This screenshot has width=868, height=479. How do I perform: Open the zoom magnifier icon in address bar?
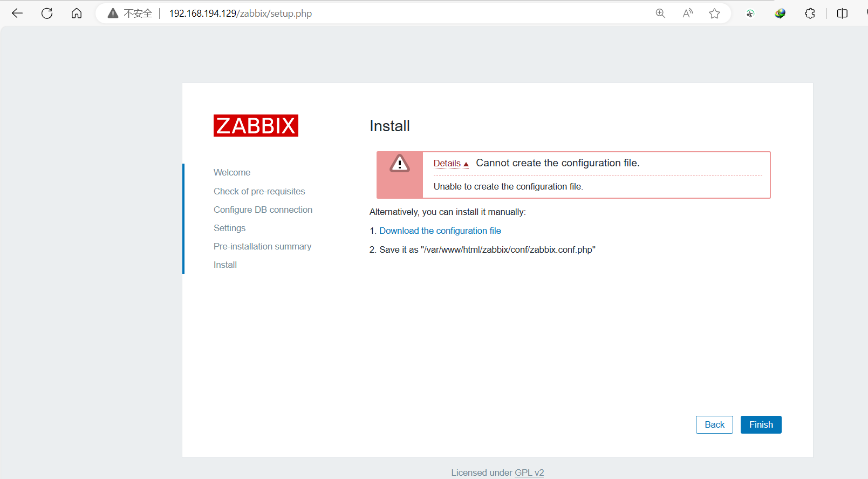(x=660, y=14)
